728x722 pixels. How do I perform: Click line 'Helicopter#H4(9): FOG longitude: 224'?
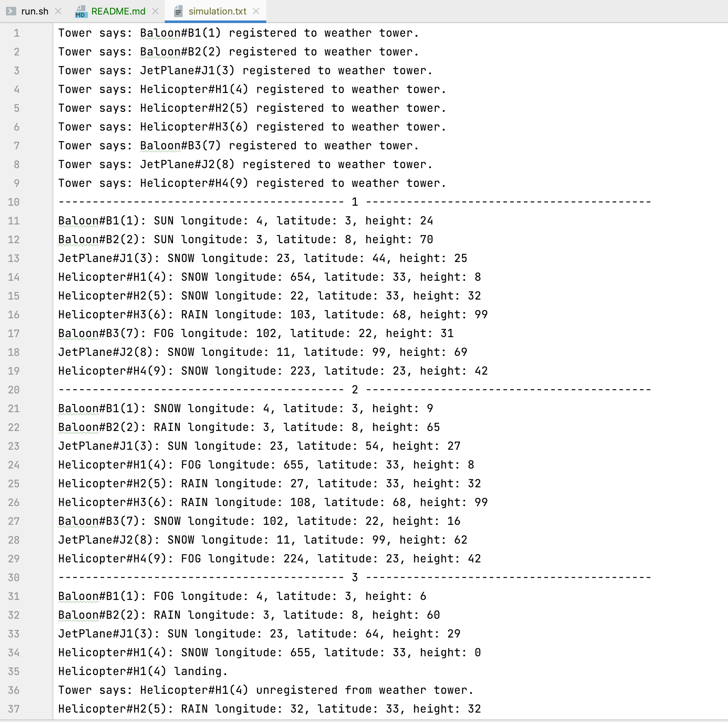click(270, 559)
